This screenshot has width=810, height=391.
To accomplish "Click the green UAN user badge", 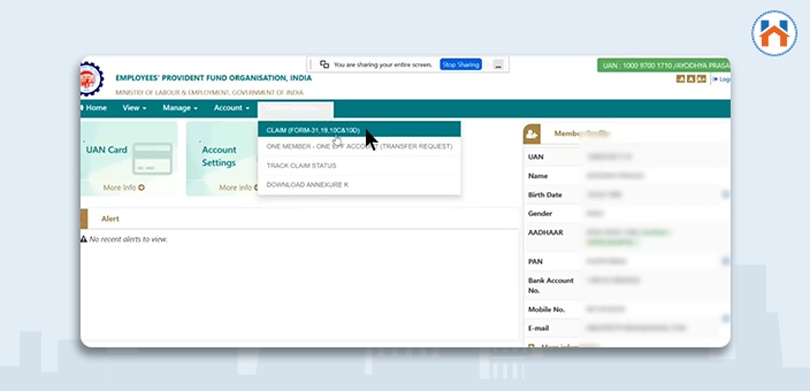I will click(664, 65).
